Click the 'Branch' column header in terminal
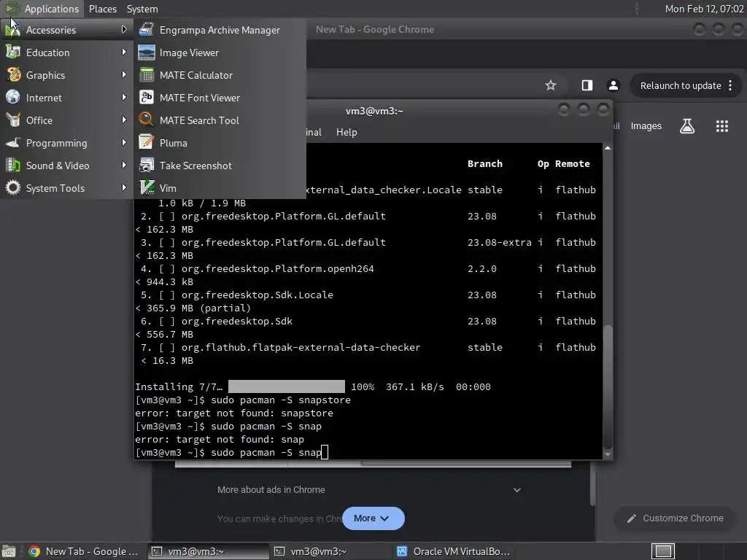This screenshot has height=560, width=747. [x=485, y=164]
